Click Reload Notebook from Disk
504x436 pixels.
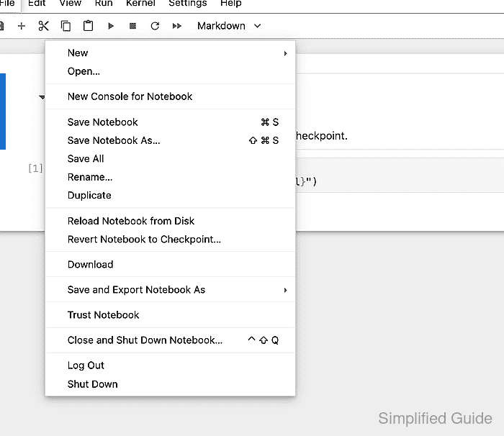coord(170,221)
